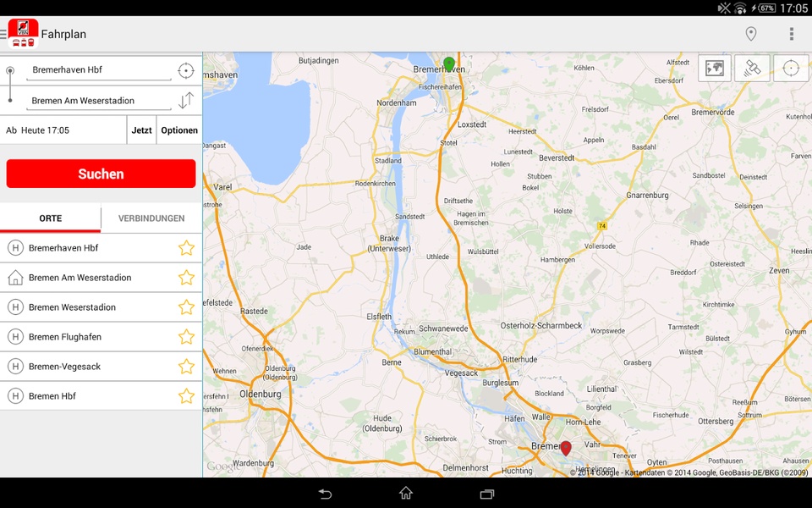Viewport: 812px width, 508px height.
Task: Go to Android home screen
Action: (406, 493)
